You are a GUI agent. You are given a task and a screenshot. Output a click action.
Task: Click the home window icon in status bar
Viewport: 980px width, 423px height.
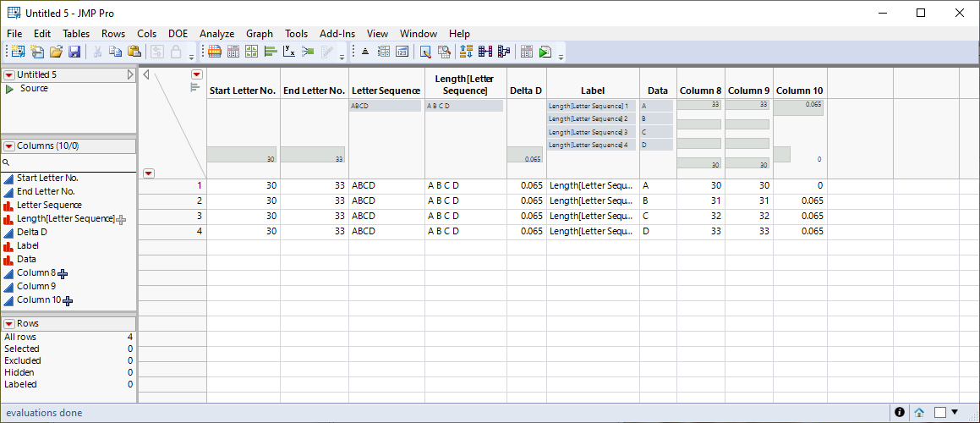click(x=919, y=413)
